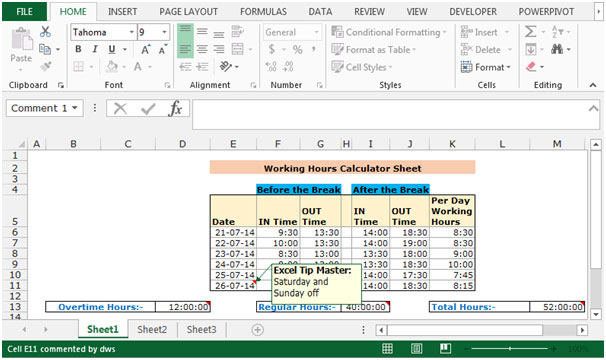Click the Decrease Indent icon
The width and height of the screenshot is (606, 360).
point(185,67)
